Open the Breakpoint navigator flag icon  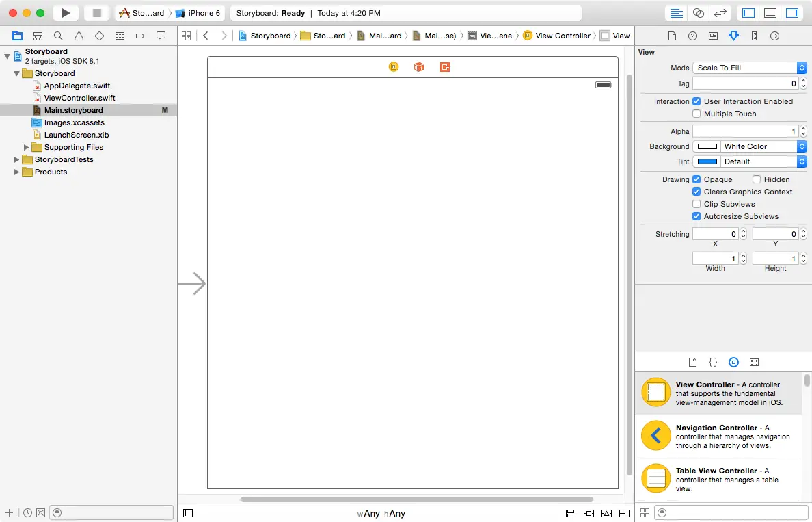coord(140,36)
